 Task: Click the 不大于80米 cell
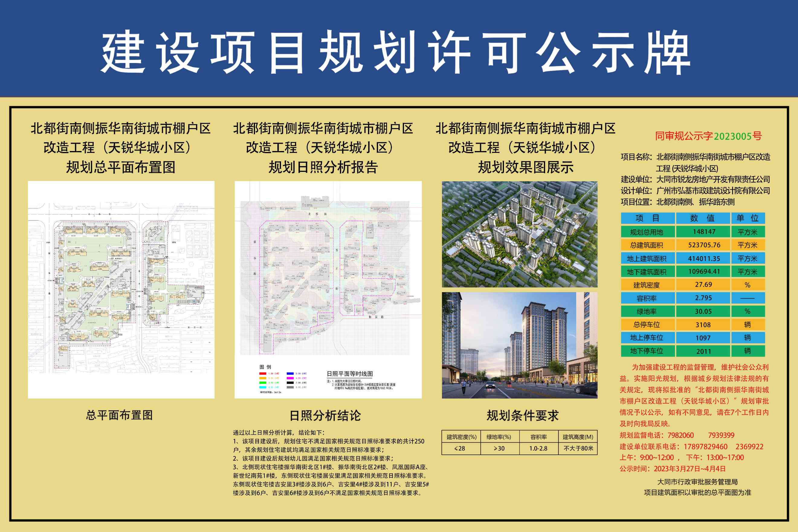[x=578, y=449]
